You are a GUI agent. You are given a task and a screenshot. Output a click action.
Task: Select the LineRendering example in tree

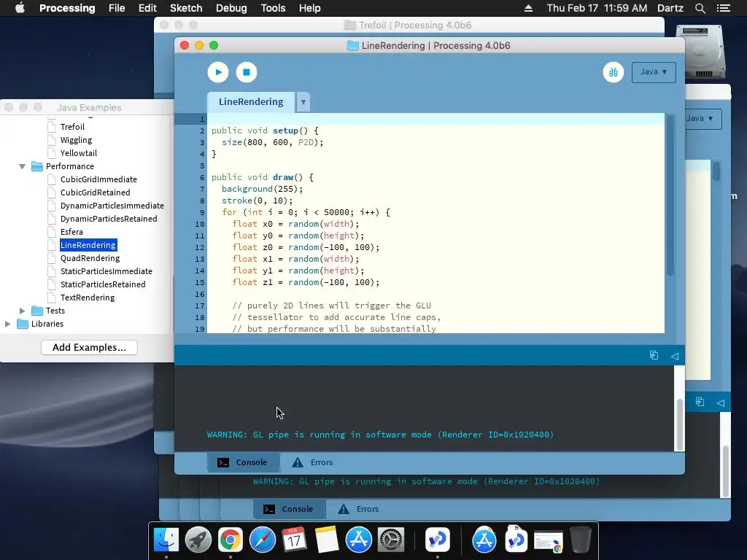(88, 245)
